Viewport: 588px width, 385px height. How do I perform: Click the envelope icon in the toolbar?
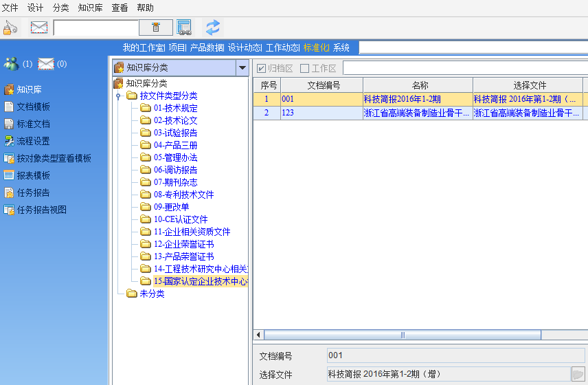(x=39, y=27)
